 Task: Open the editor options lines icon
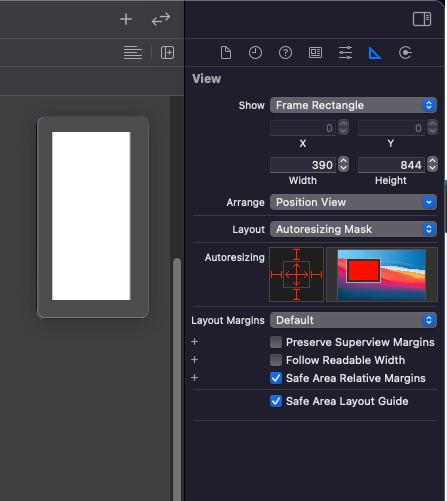(x=133, y=53)
